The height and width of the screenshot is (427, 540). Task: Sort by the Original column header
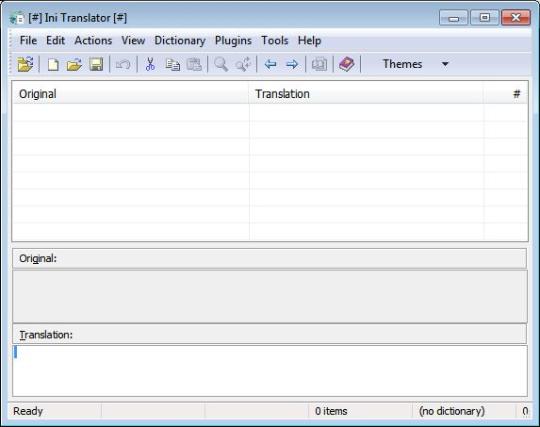point(131,94)
